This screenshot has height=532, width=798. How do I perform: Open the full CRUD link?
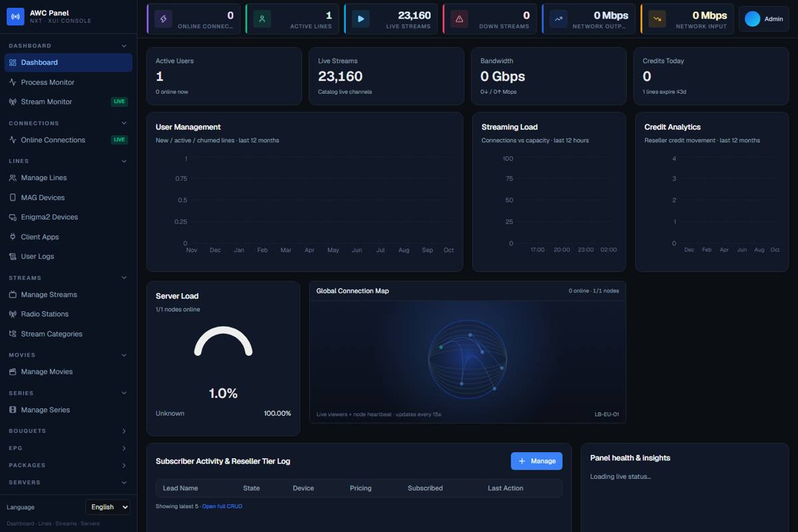point(222,506)
